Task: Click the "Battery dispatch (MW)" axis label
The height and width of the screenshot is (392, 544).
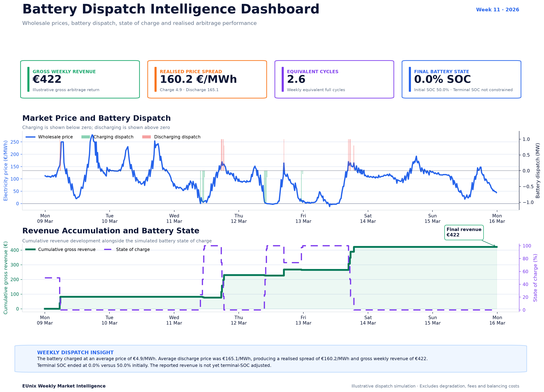Action: tap(538, 171)
